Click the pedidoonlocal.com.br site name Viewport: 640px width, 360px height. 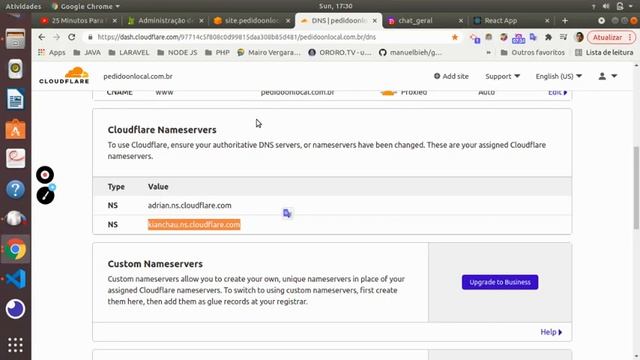[x=138, y=76]
